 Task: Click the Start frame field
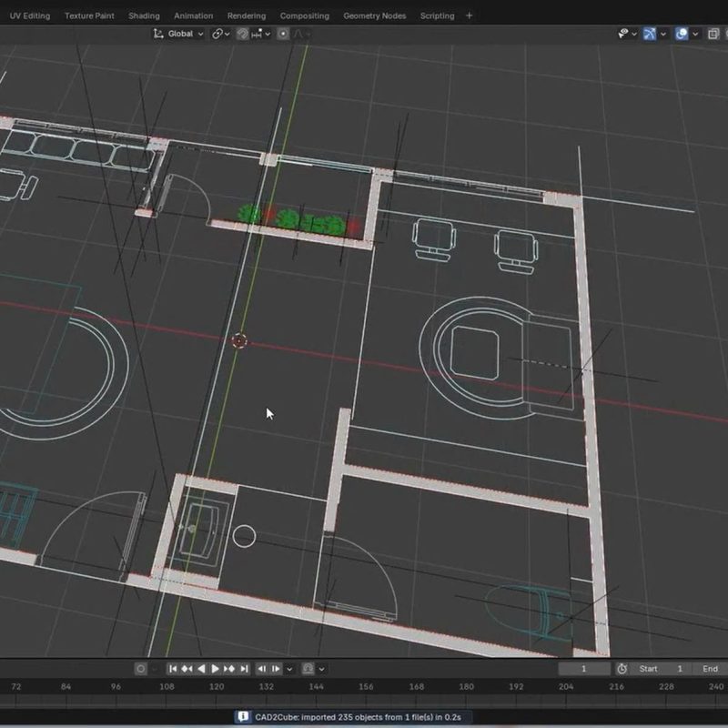pos(662,669)
